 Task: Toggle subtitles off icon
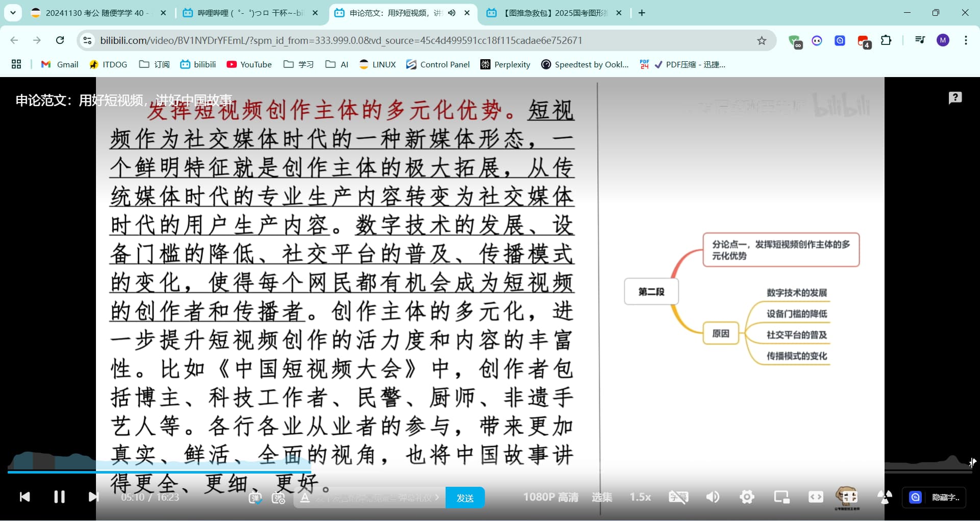(678, 497)
